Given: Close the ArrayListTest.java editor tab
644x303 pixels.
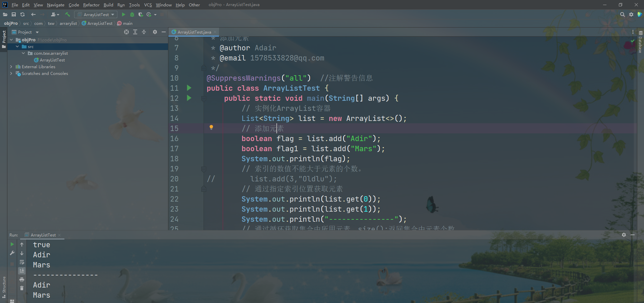Looking at the screenshot, I should tap(215, 32).
